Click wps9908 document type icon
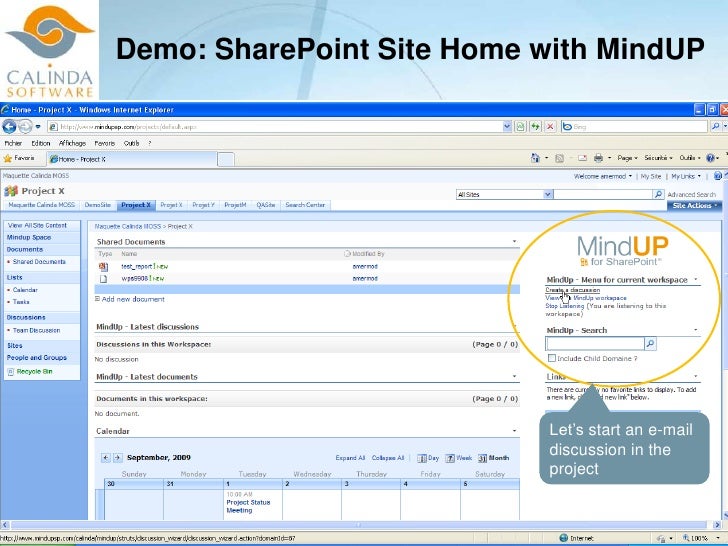The image size is (728, 546). pos(103,279)
